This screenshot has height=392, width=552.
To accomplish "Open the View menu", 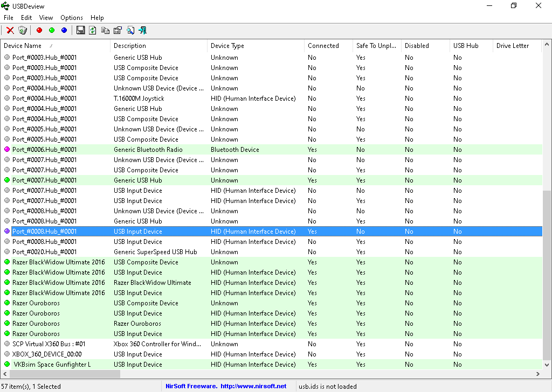I will (46, 18).
